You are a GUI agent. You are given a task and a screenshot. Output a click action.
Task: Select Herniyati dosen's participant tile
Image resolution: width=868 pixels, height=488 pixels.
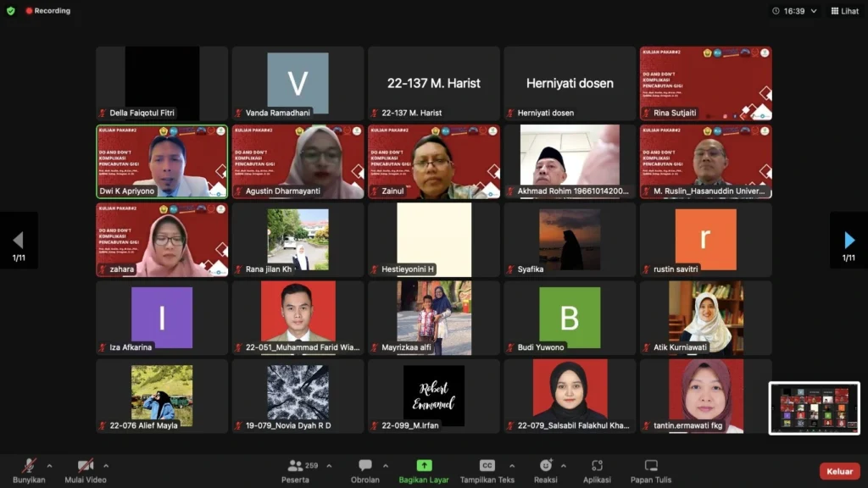click(x=570, y=83)
